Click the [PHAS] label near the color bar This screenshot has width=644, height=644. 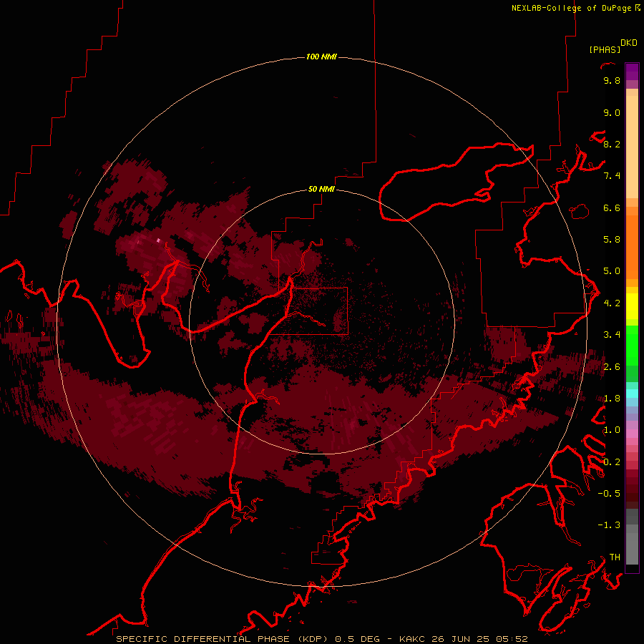point(605,49)
